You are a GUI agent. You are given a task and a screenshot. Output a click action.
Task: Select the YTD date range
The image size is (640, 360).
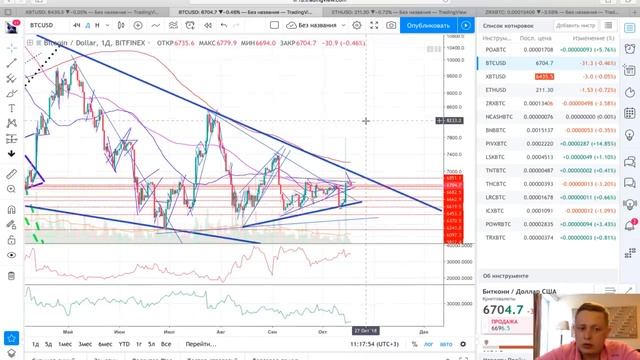[124, 344]
